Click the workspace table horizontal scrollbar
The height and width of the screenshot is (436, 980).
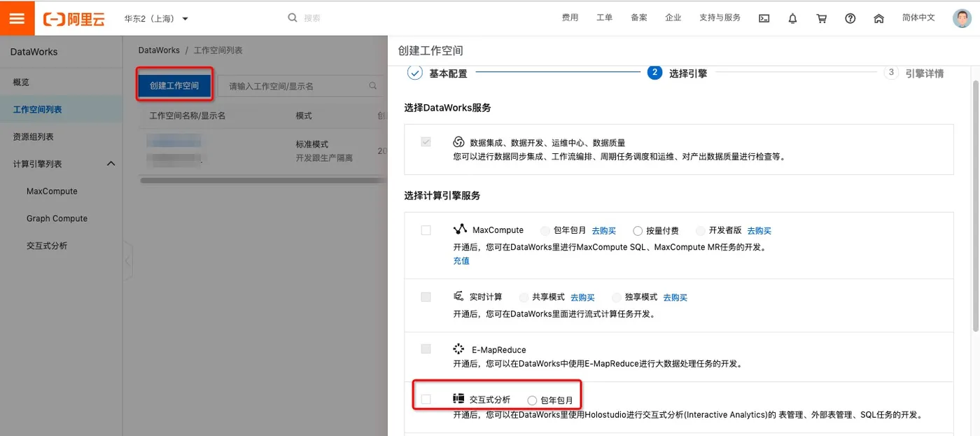(264, 180)
